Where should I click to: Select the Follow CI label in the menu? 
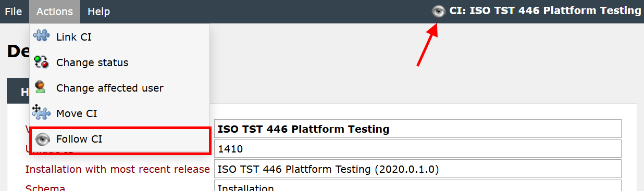tap(79, 139)
